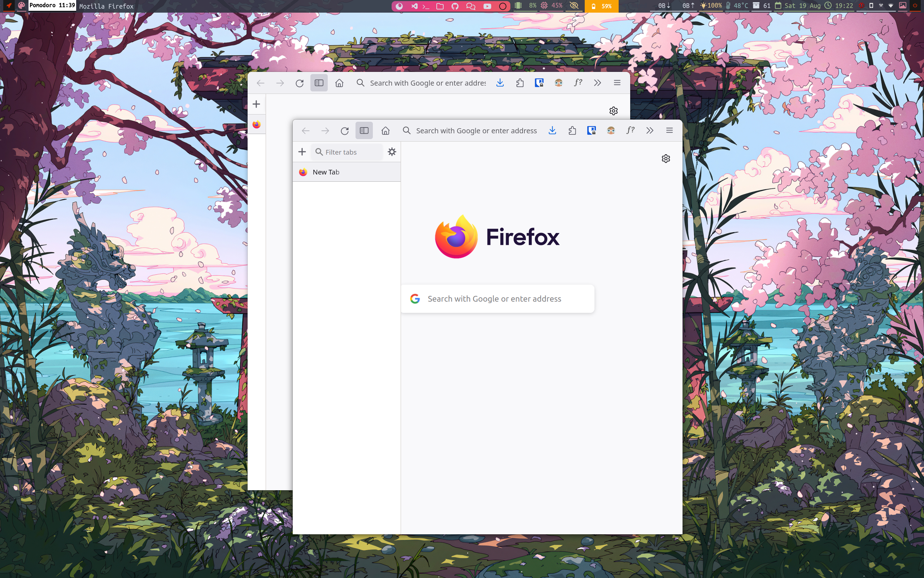This screenshot has height=578, width=924.
Task: Launch Firefox from pink launcher bar
Action: [400, 6]
